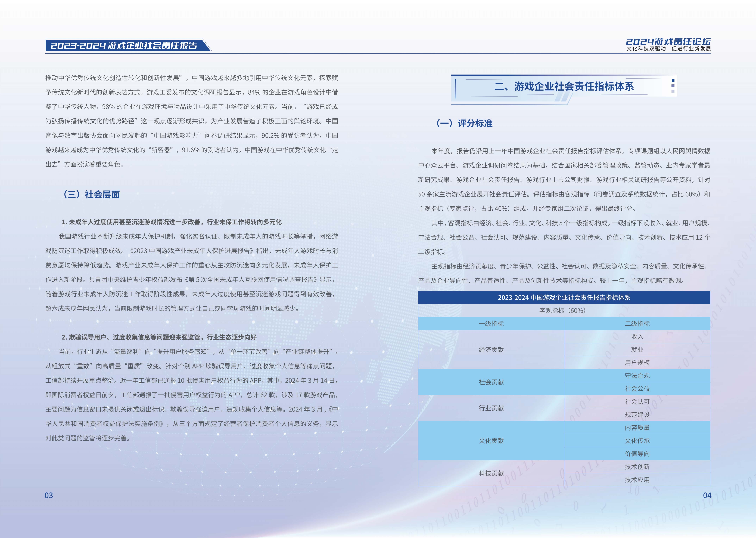756x538 pixels.
Task: Click the line starting 当前，行业生态从“流量逐利”
Action: click(x=198, y=352)
